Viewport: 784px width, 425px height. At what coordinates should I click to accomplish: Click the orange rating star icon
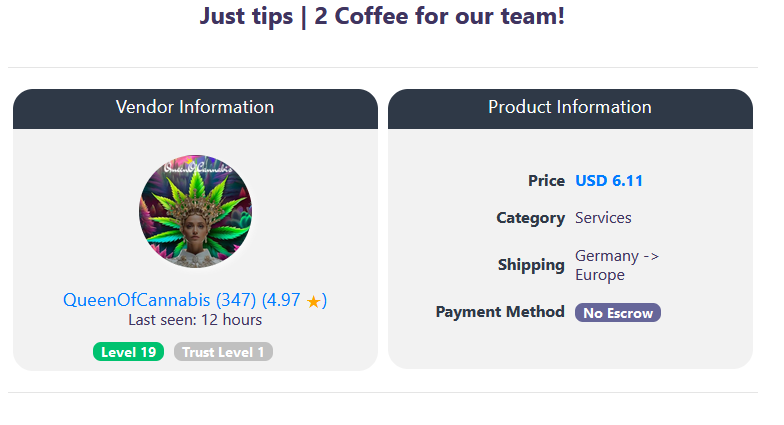click(x=314, y=301)
